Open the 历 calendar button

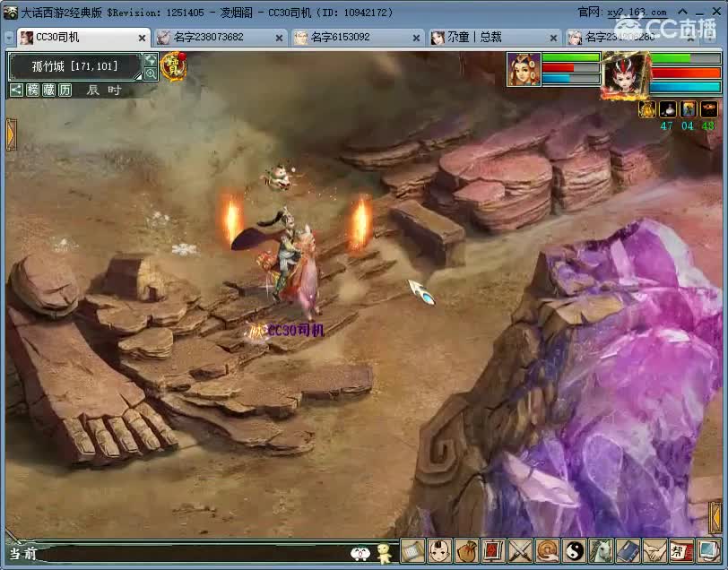point(65,90)
